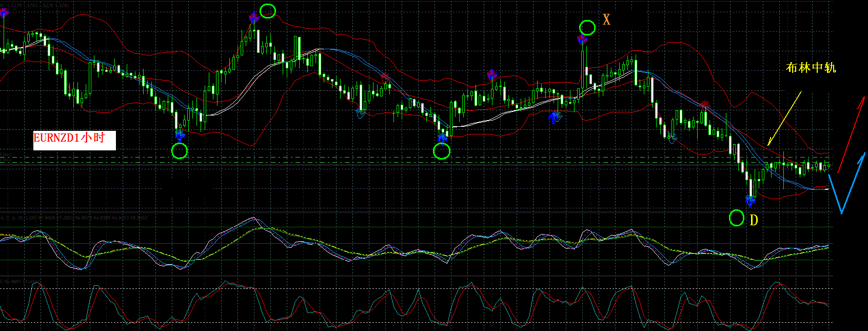
Task: Select the blue buy arrow beside D
Action: tap(751, 201)
